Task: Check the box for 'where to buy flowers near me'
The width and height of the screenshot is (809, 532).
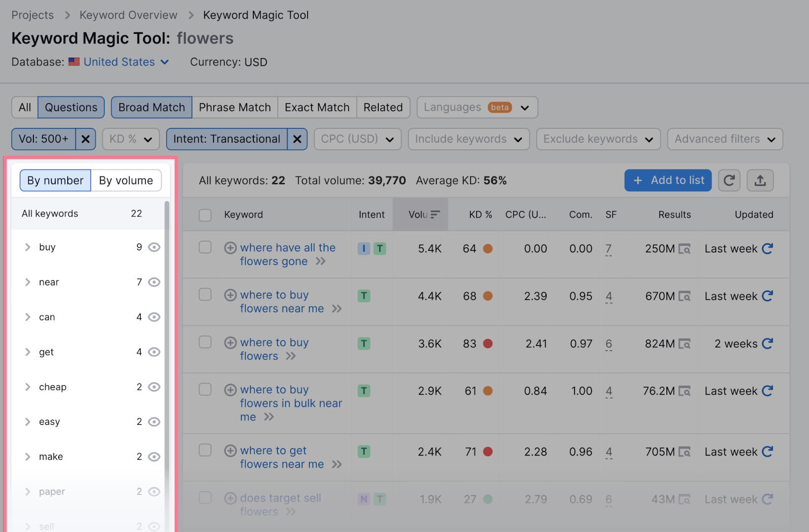Action: (x=205, y=294)
